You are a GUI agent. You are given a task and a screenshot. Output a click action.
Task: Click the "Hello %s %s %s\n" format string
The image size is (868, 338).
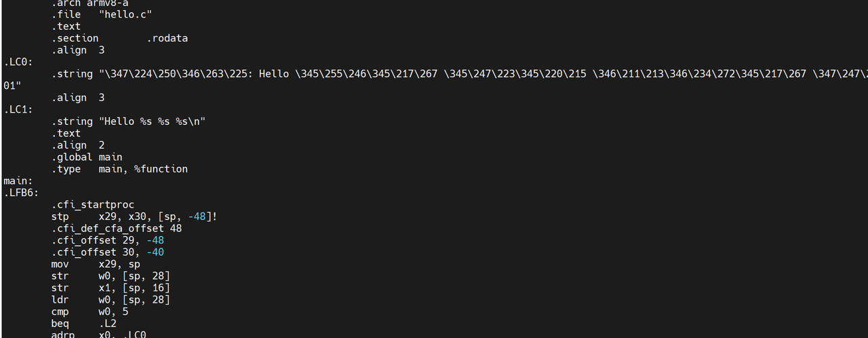152,121
